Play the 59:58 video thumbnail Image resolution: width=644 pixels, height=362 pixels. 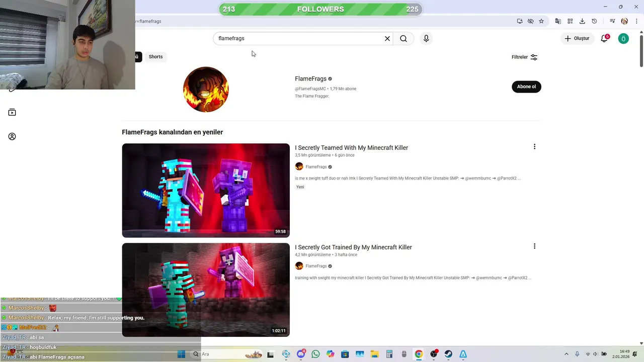[x=206, y=191]
